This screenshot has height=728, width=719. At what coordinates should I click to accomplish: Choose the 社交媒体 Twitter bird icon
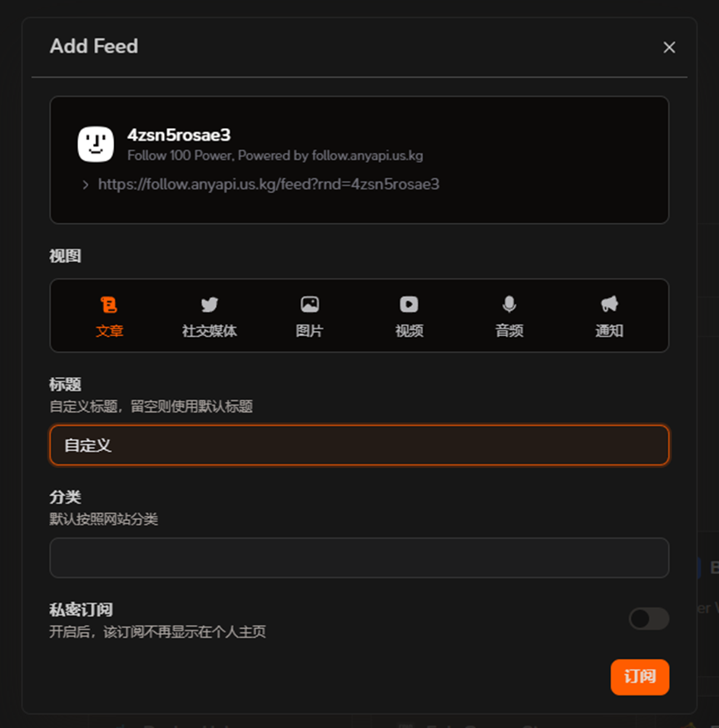pos(210,305)
